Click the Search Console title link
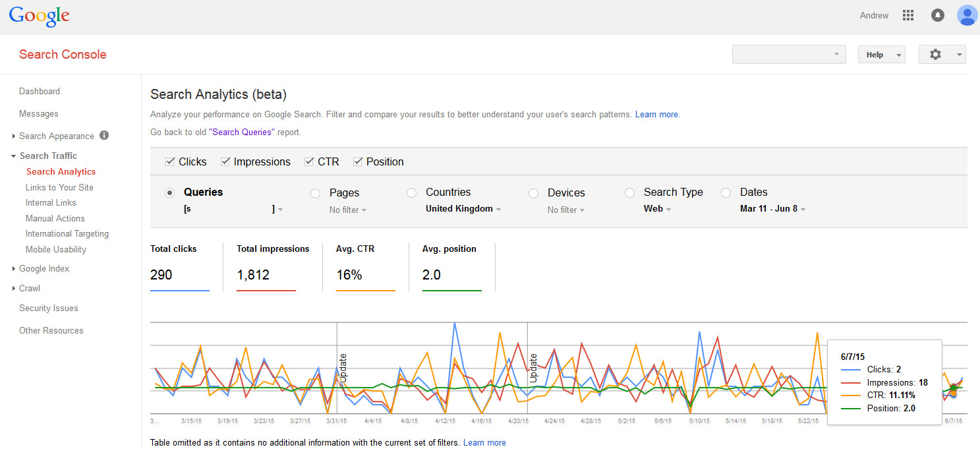 (63, 54)
